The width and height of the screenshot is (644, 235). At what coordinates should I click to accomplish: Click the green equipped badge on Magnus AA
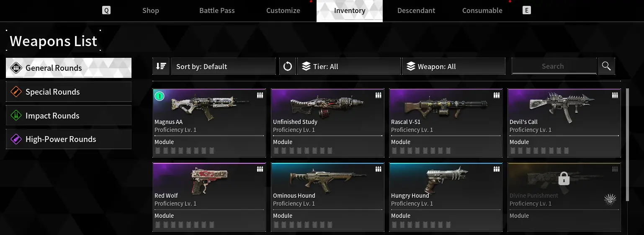point(160,96)
